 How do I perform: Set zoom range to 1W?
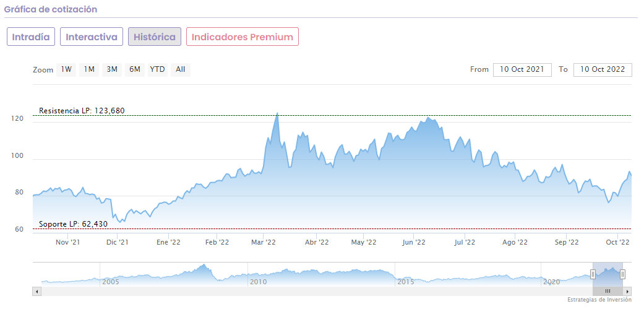pos(66,69)
